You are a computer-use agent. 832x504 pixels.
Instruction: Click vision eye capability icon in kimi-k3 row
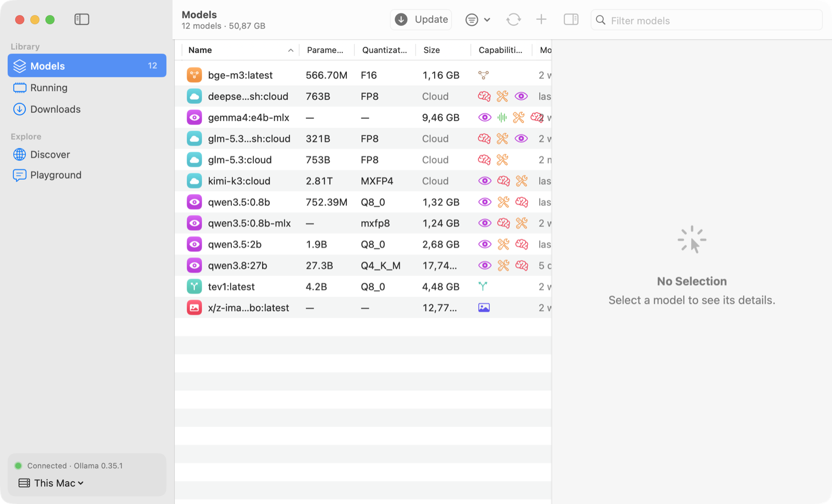point(485,181)
